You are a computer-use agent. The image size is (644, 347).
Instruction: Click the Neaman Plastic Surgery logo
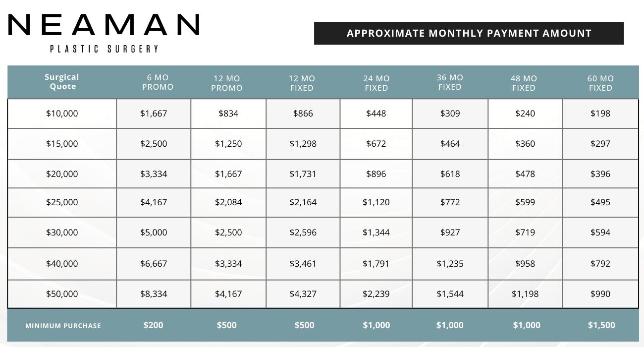(x=104, y=32)
